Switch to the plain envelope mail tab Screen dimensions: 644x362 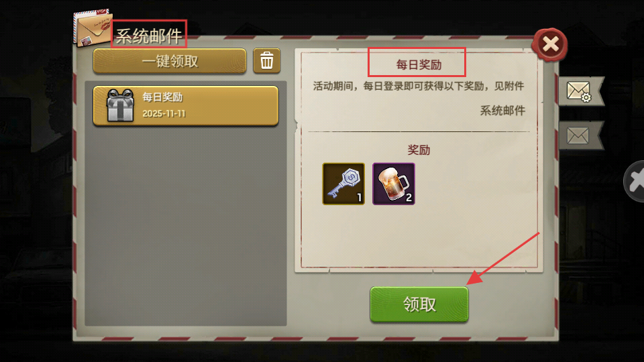click(x=580, y=135)
